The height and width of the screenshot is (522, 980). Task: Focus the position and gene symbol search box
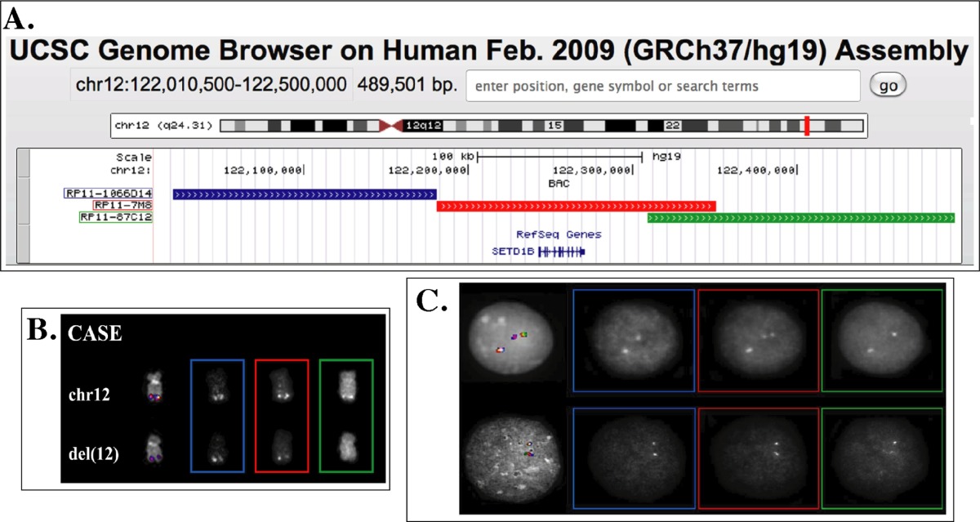663,86
